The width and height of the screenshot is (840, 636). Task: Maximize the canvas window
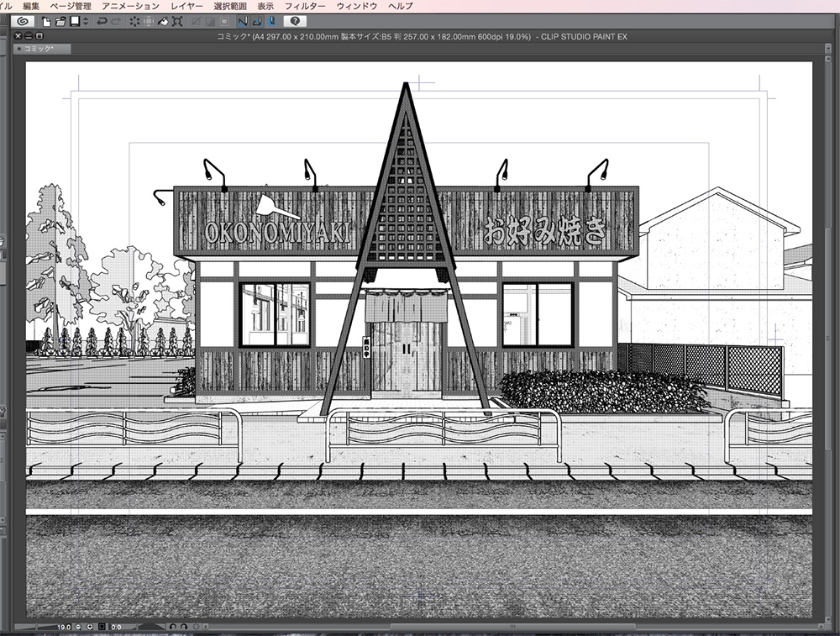[39, 36]
